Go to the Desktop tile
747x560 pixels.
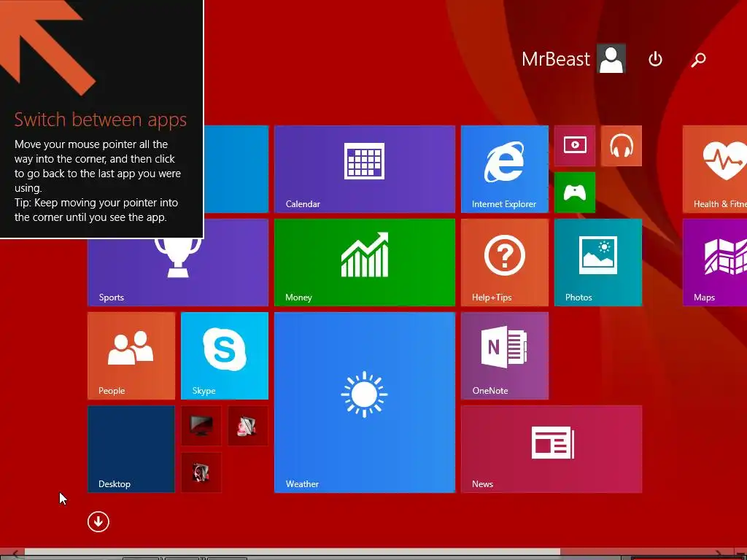coord(131,449)
